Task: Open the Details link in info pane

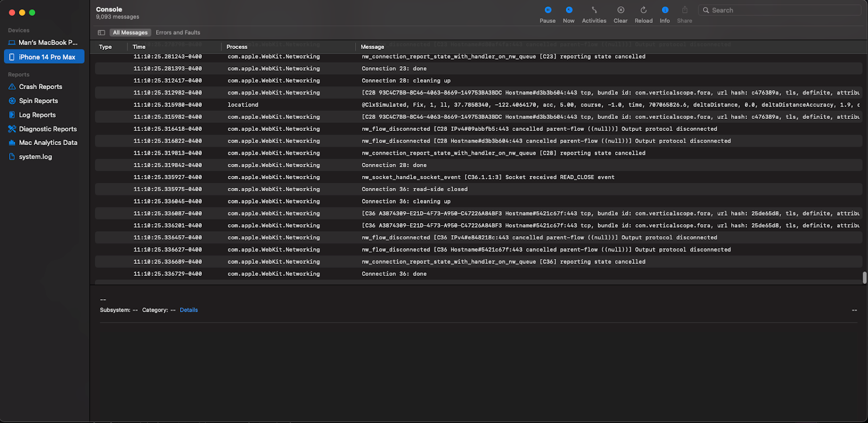Action: [189, 310]
